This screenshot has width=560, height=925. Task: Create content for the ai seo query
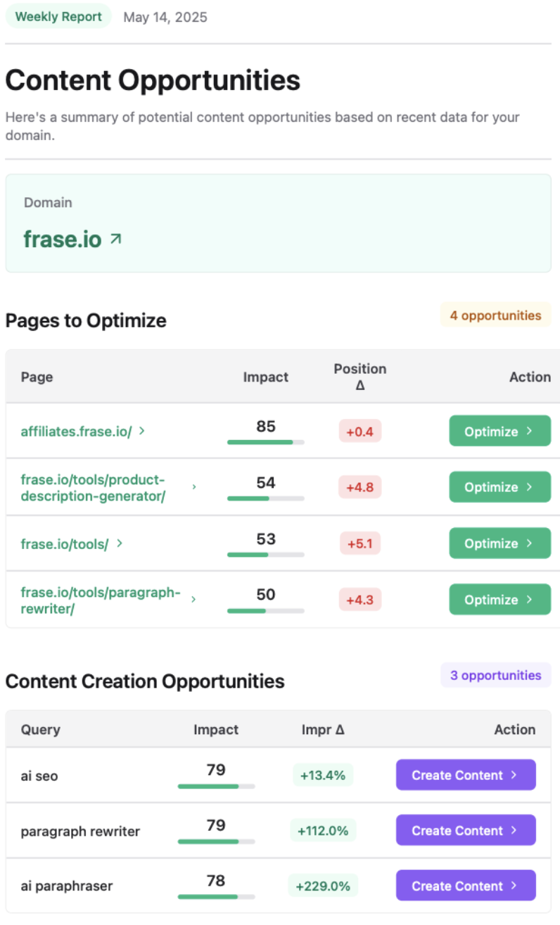[465, 775]
